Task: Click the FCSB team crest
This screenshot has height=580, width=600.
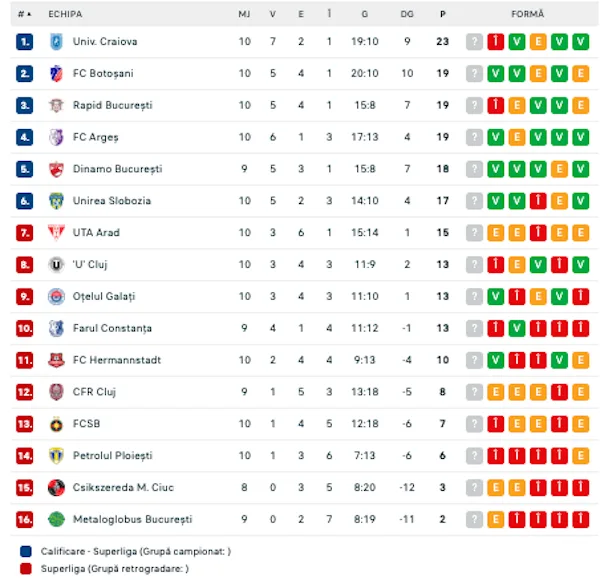Action: 56,424
